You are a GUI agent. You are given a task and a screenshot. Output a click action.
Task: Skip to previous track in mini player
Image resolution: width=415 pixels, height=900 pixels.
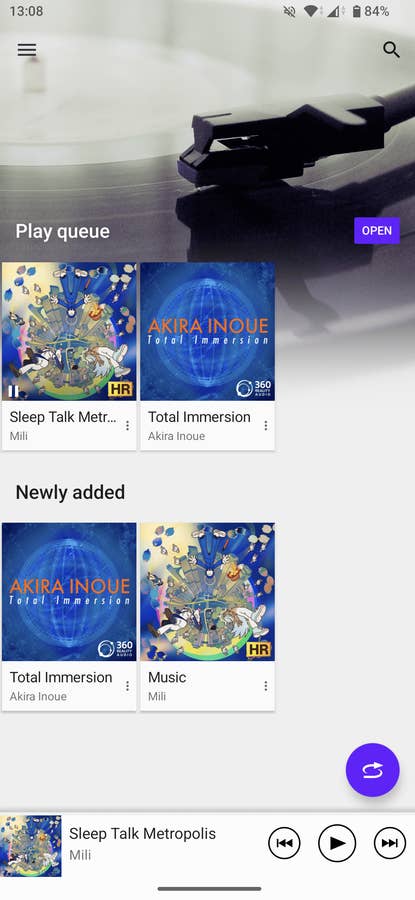click(x=284, y=843)
